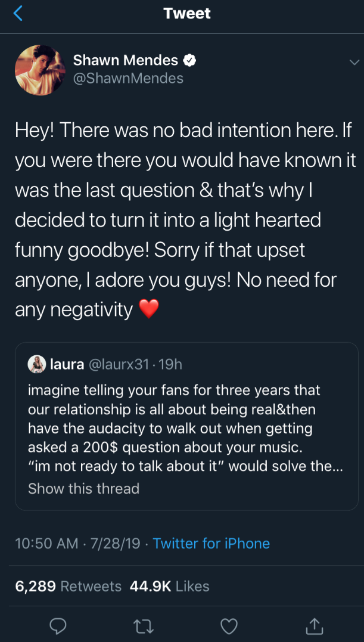The image size is (364, 642).
Task: Open 'Twitter for iPhone' source link
Action: coord(211,544)
